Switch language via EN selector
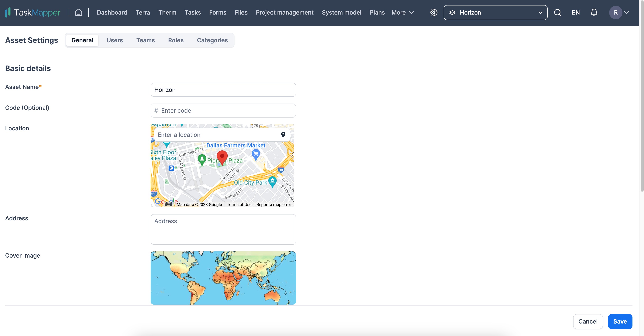This screenshot has width=644, height=336. [x=576, y=12]
